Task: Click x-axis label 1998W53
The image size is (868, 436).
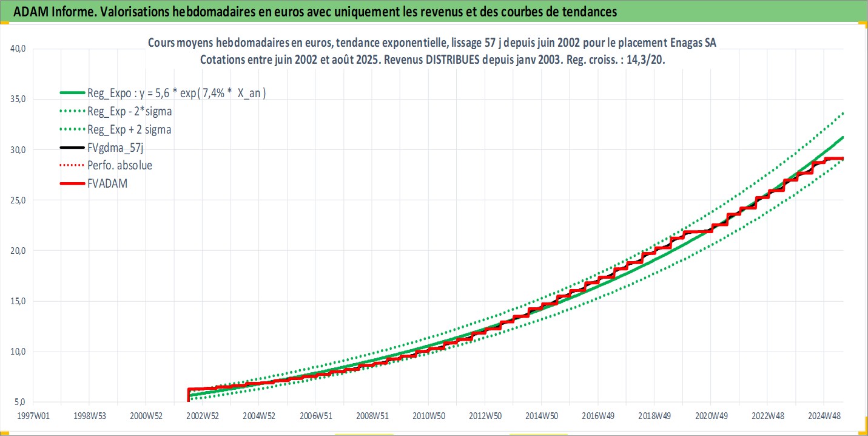Action: pyautogui.click(x=89, y=415)
